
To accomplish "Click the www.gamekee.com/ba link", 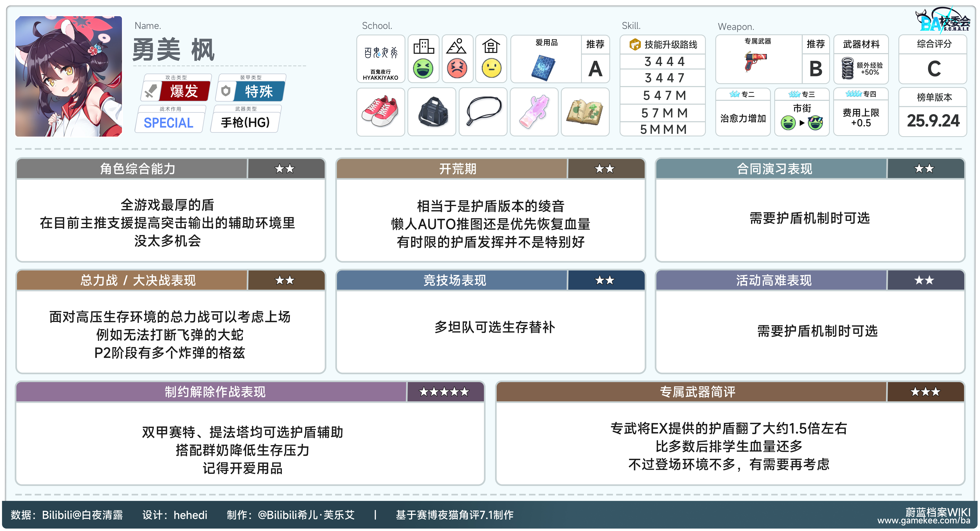I will pos(923,520).
